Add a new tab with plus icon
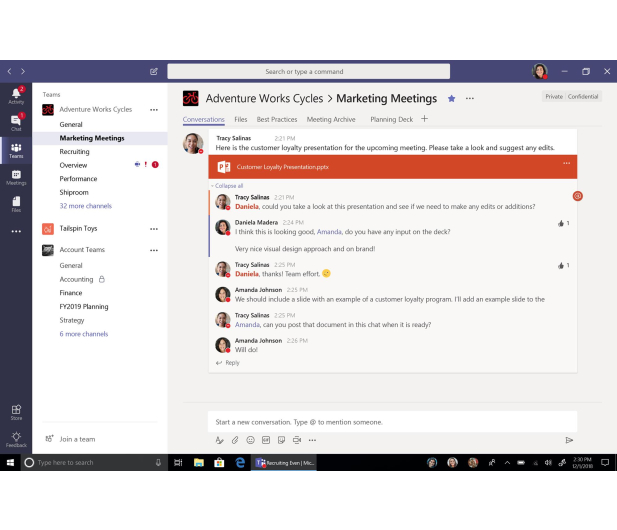The width and height of the screenshot is (617, 530). click(424, 119)
